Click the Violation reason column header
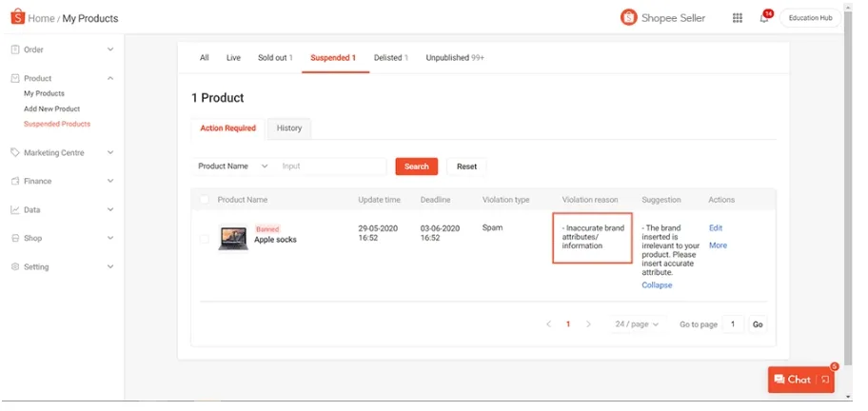The width and height of the screenshot is (868, 411). [589, 200]
